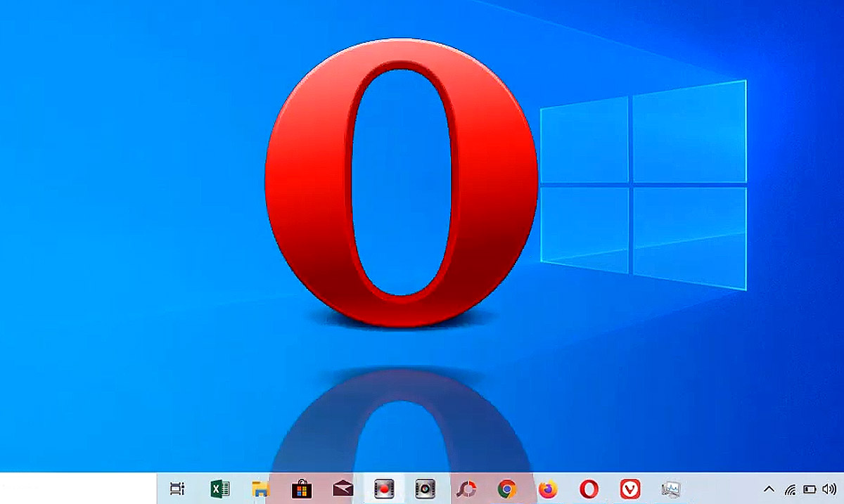Show hidden system tray icons

tap(769, 489)
